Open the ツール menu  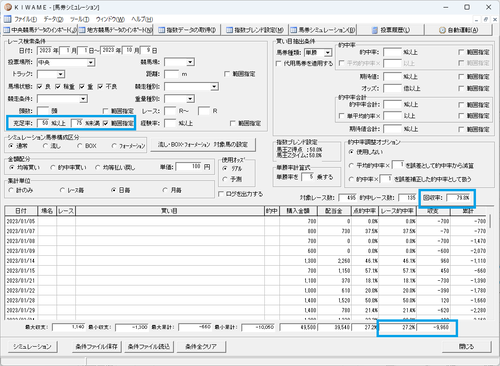[x=79, y=19]
